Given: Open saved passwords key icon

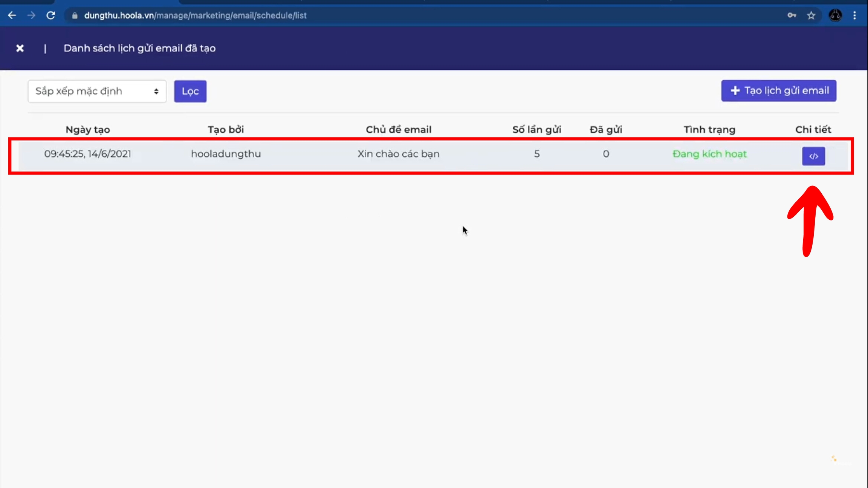Looking at the screenshot, I should coord(792,15).
